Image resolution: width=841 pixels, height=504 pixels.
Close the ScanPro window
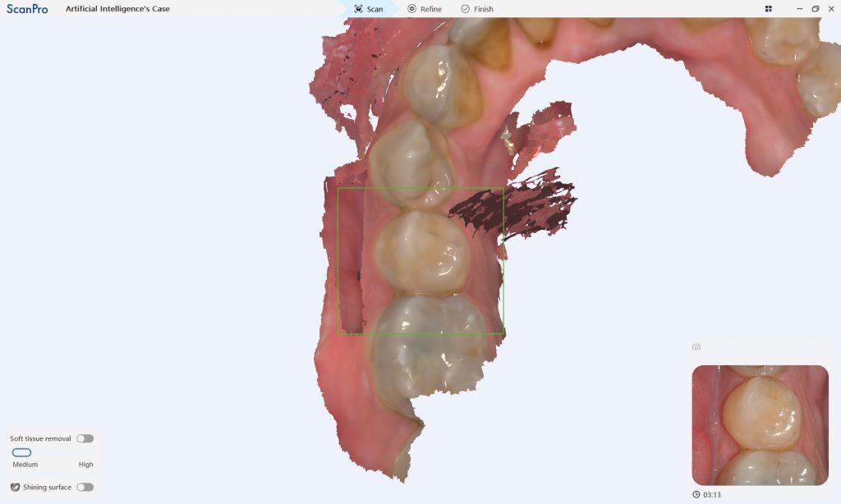point(831,9)
